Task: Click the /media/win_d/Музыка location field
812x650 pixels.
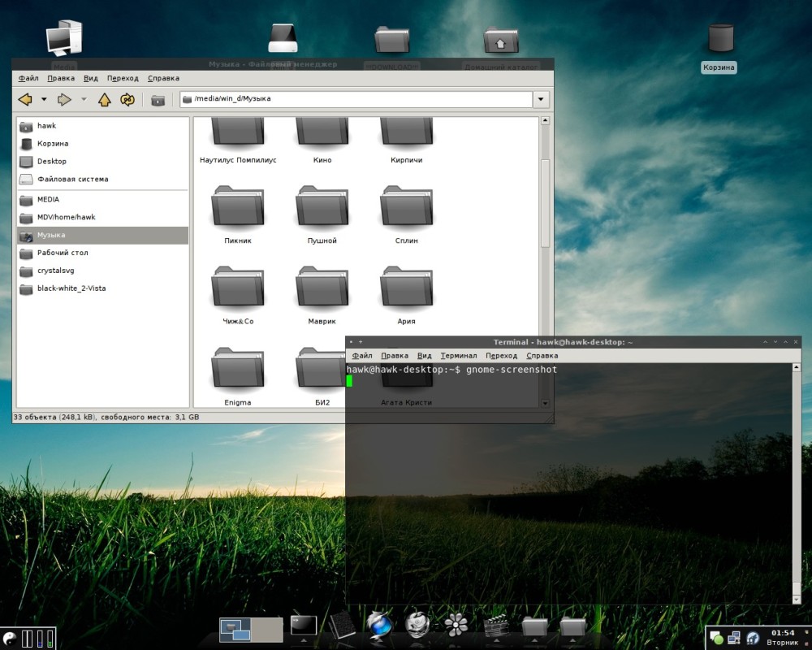Action: coord(356,99)
